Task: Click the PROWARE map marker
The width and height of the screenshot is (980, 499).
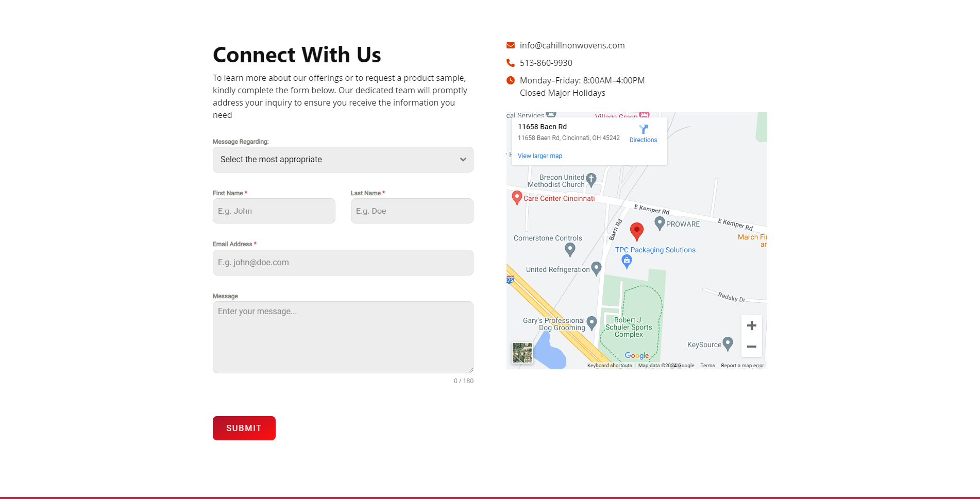Action: pos(660,223)
